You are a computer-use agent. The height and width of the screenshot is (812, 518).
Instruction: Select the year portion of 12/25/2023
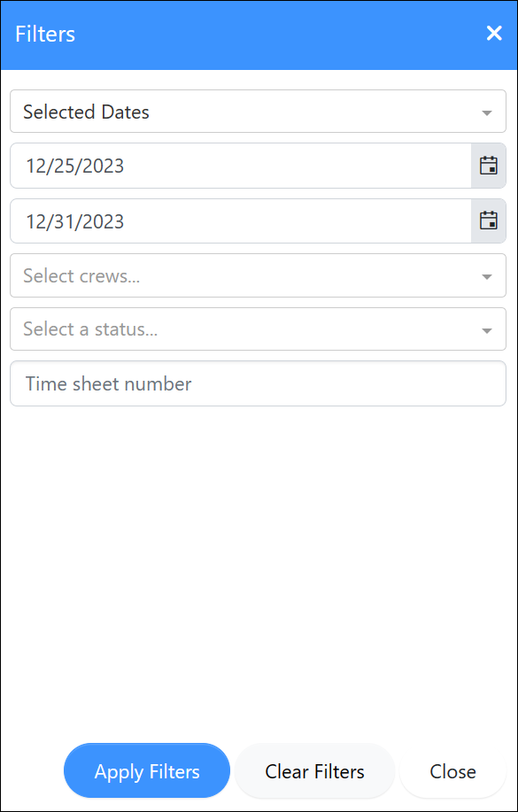(101, 166)
